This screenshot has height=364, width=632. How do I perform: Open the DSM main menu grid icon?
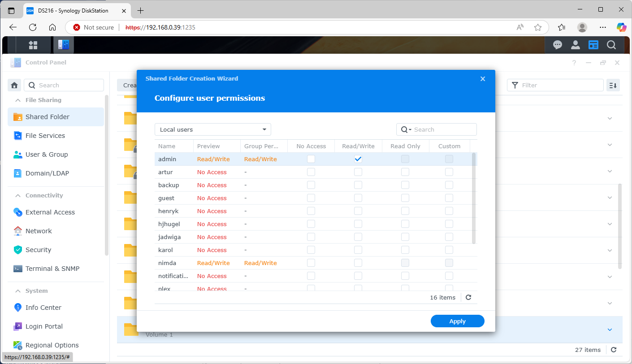(33, 45)
